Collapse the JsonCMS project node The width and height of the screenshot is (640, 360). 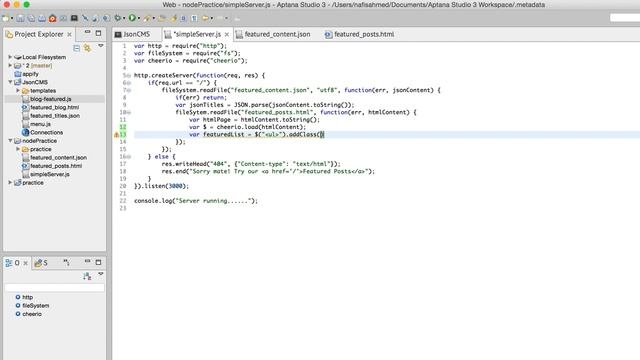[10, 82]
